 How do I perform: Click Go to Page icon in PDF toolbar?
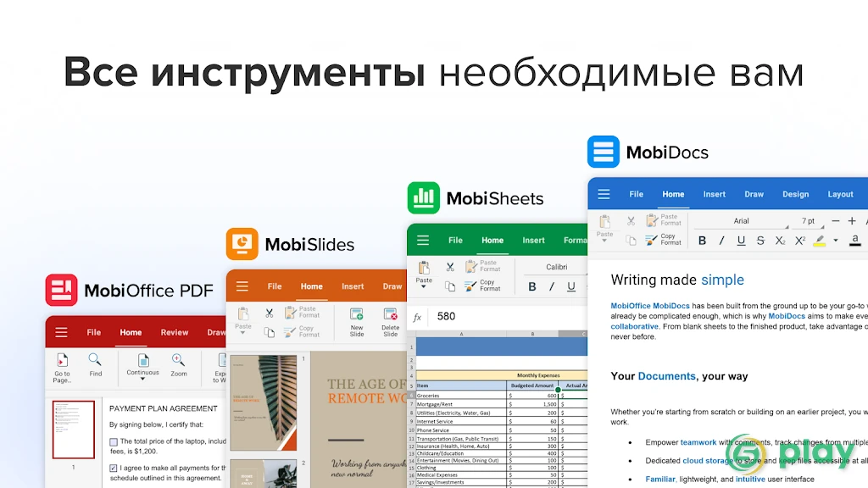(x=62, y=368)
